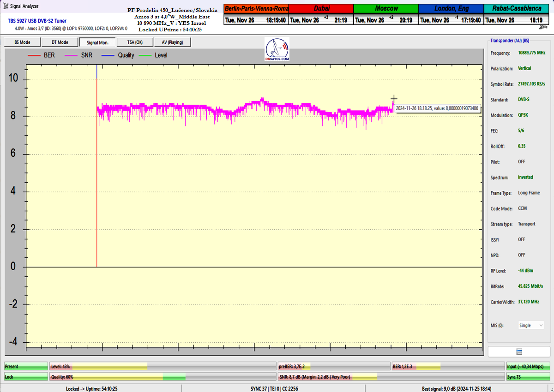
Task: Click the green Level legend line
Action: [145, 55]
